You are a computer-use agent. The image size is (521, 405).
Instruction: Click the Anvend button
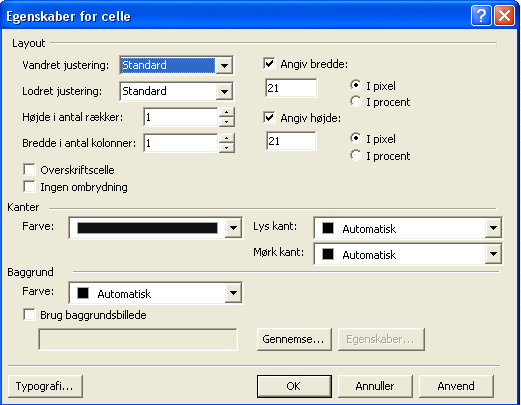pos(456,386)
